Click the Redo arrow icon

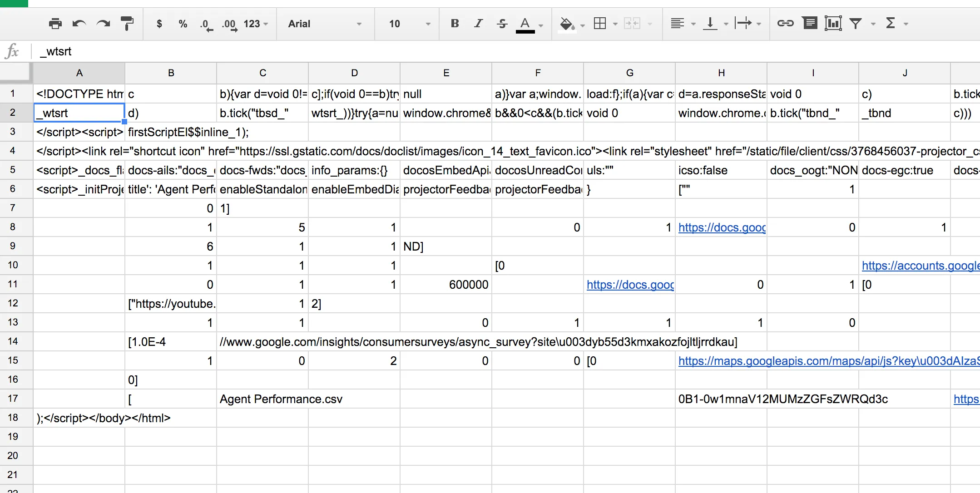[104, 24]
